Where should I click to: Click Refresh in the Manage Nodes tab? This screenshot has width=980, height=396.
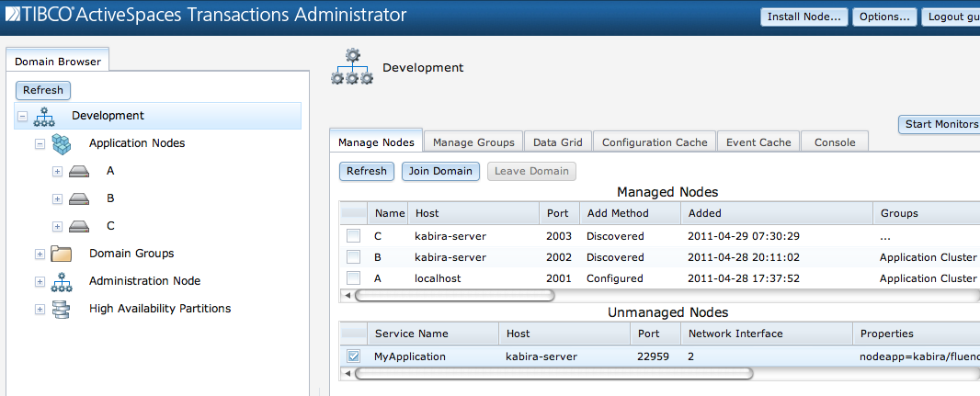[367, 171]
